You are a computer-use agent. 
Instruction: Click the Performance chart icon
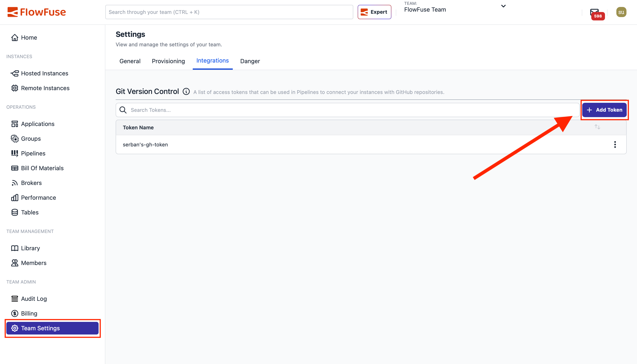click(x=15, y=198)
